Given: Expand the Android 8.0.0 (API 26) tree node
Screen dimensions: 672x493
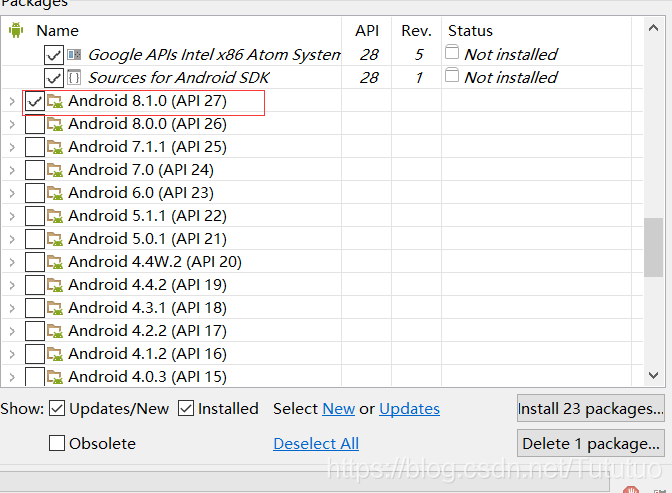Looking at the screenshot, I should [x=12, y=125].
